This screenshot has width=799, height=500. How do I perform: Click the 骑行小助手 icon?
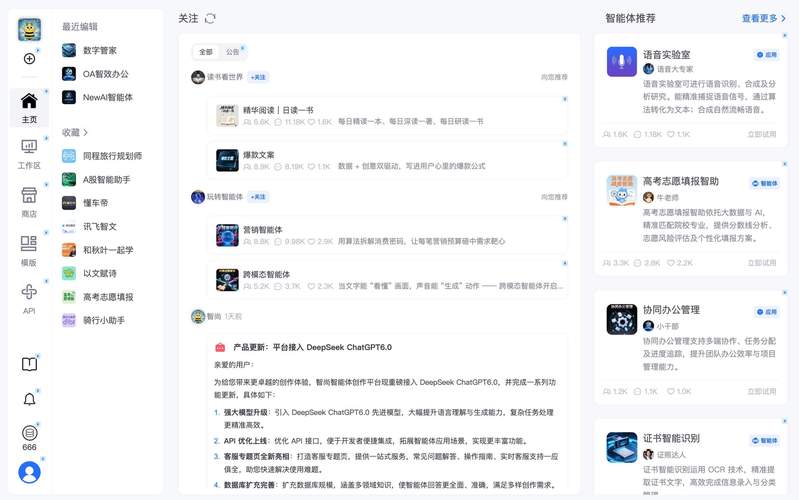tap(69, 320)
